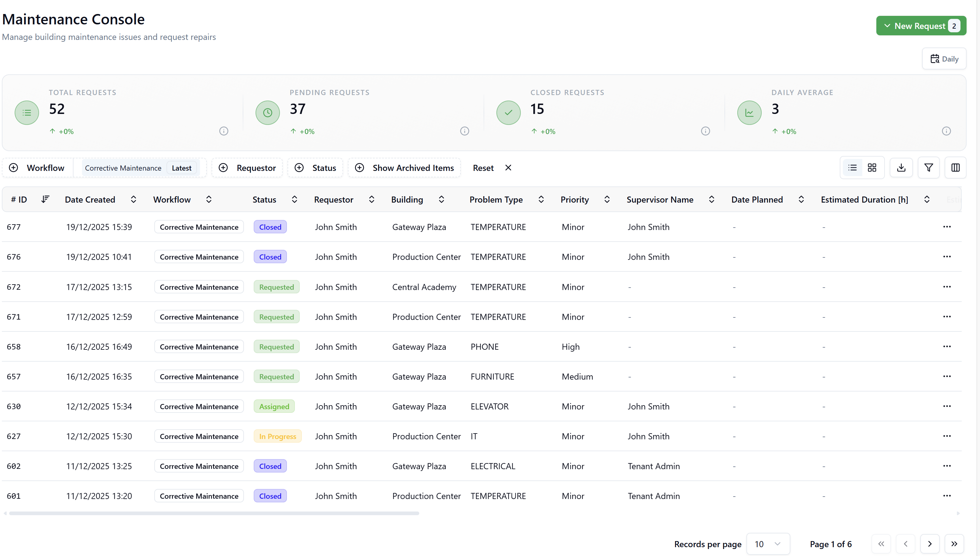Go to the next page

pos(930,544)
